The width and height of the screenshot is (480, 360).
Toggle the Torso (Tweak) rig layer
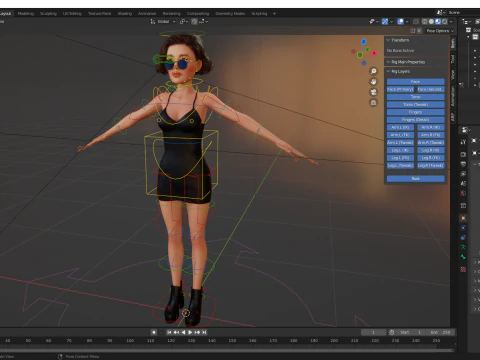(415, 104)
